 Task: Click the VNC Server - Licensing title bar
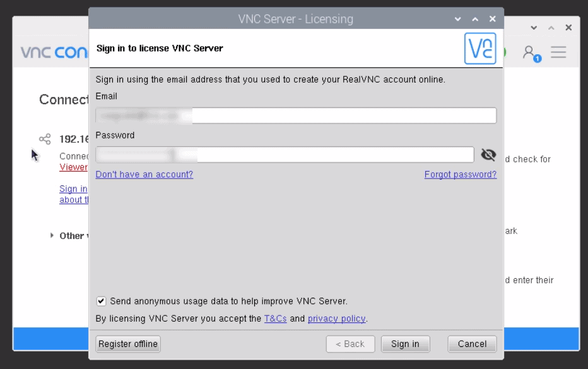click(x=295, y=19)
